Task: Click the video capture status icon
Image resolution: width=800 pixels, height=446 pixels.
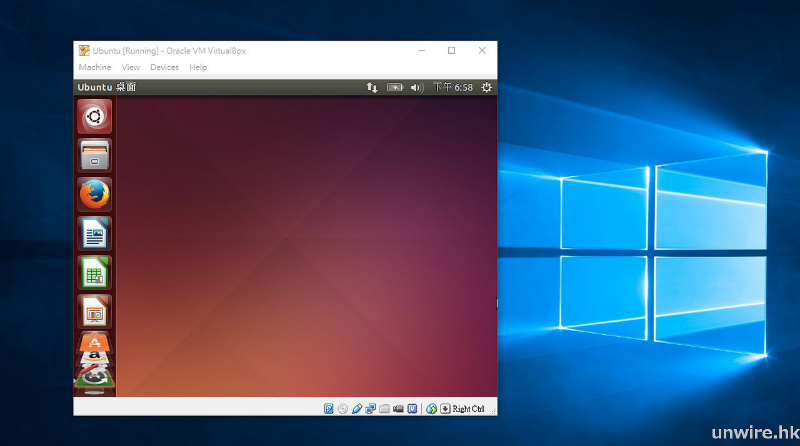Action: point(398,409)
